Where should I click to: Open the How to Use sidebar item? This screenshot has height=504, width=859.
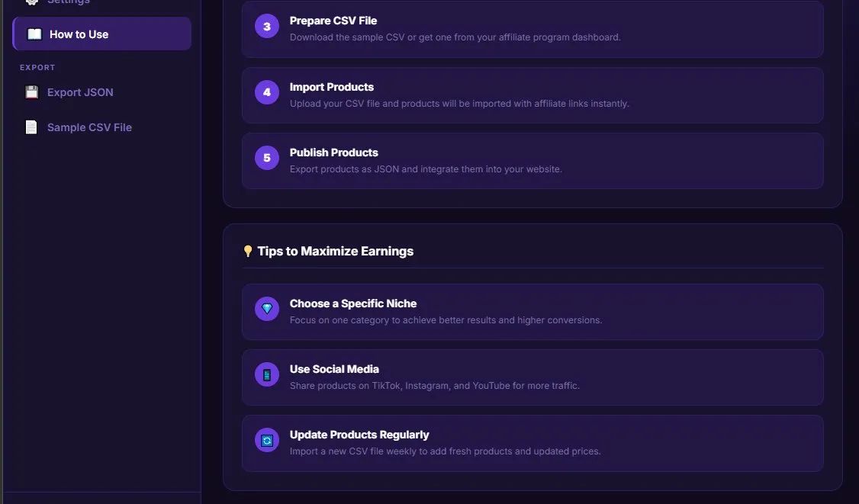tap(79, 34)
